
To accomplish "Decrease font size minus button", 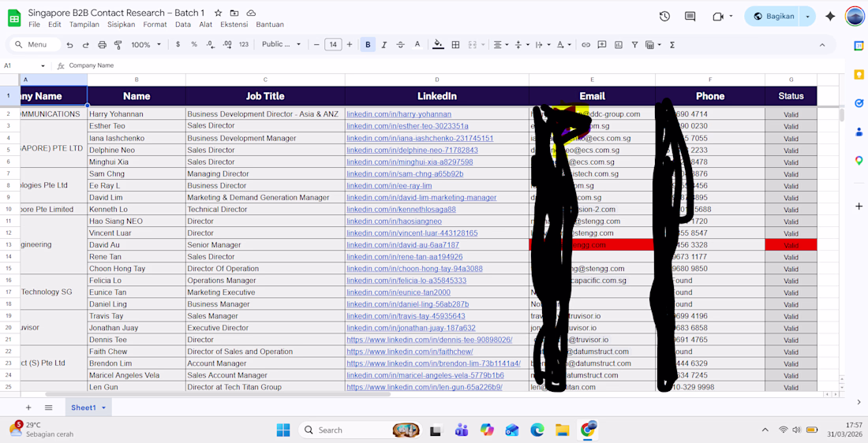I will tap(316, 45).
